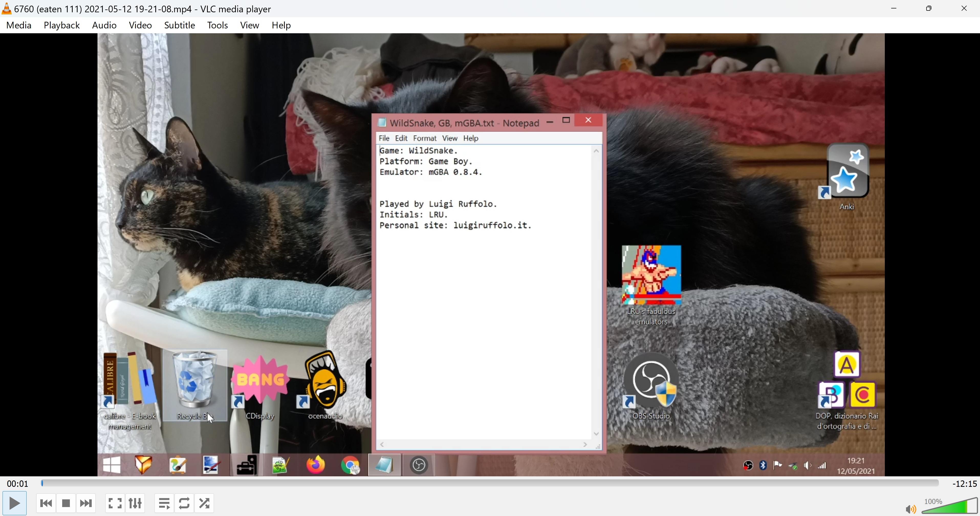The width and height of the screenshot is (980, 516).
Task: Skip to the next media
Action: click(86, 503)
